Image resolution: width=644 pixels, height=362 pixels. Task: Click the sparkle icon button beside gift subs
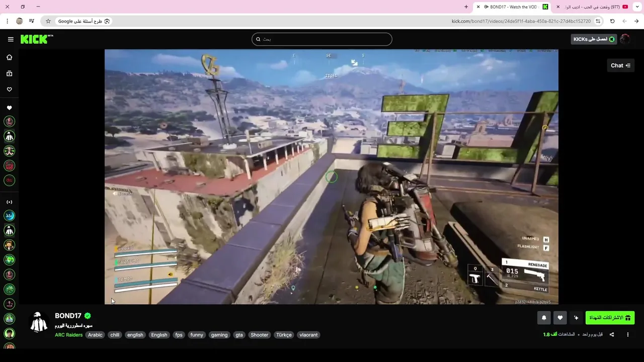(x=576, y=318)
